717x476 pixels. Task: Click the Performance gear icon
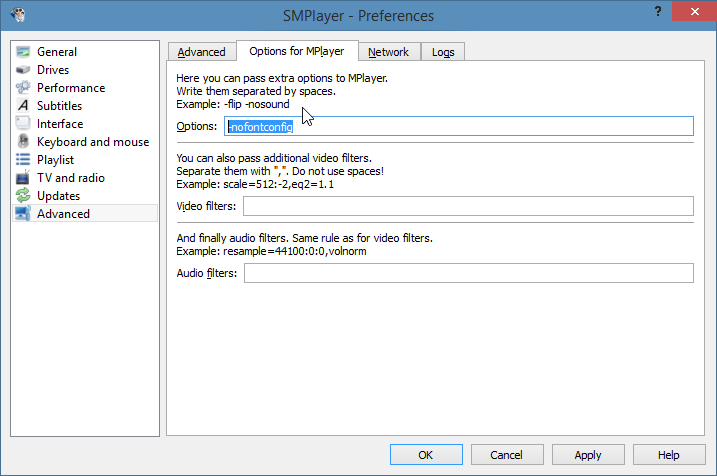pos(23,87)
